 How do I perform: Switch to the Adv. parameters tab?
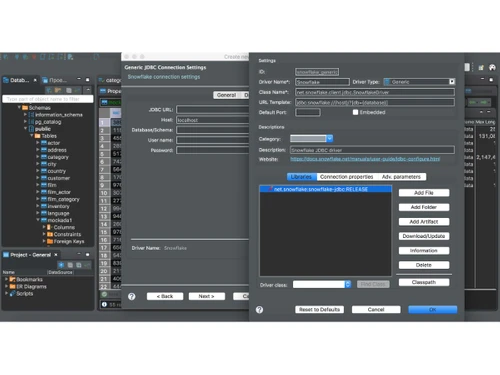tap(401, 177)
